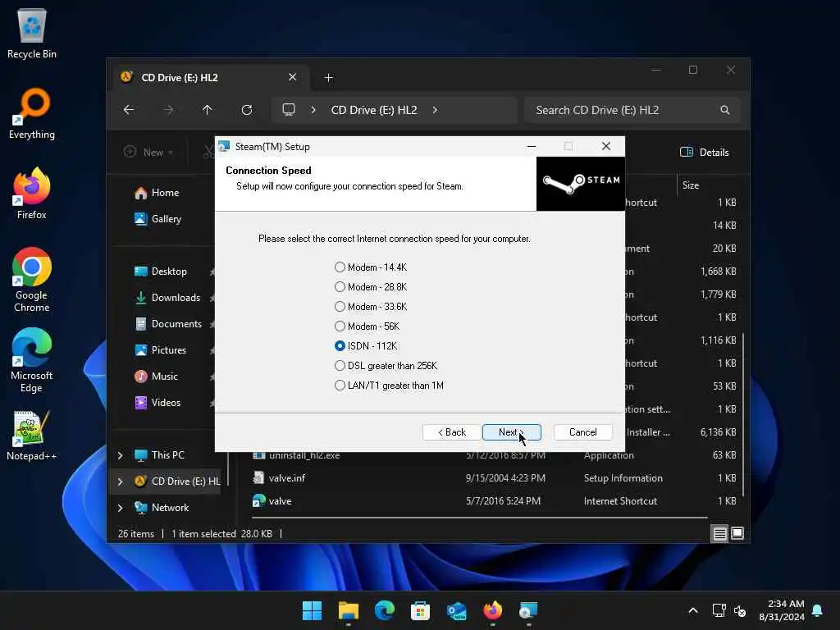Pick LAN/T1 greater than 1M
The height and width of the screenshot is (630, 840).
point(340,386)
